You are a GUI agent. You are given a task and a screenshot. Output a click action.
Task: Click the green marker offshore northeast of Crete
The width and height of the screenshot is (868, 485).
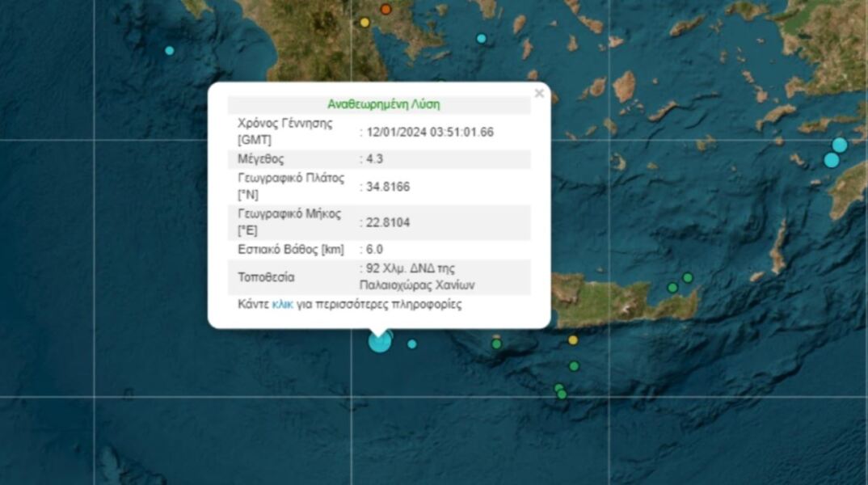(x=688, y=277)
